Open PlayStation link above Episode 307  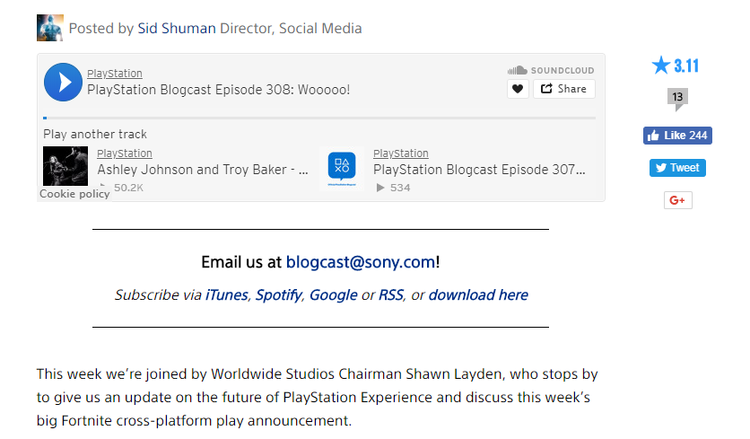coord(401,153)
